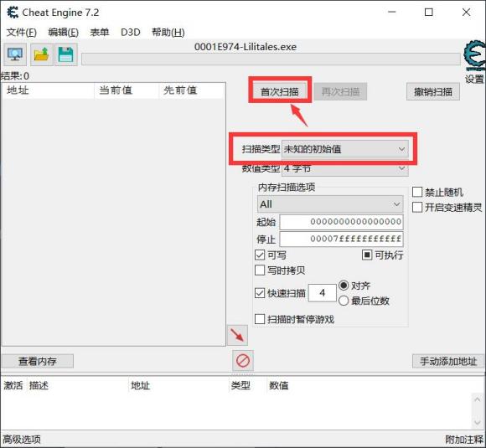Click the 起始 address input field

pos(341,222)
